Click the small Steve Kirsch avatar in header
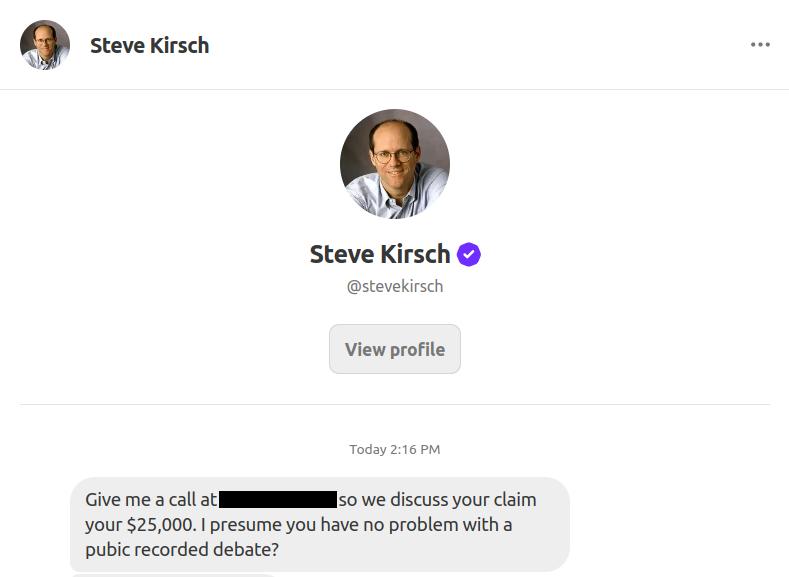This screenshot has height=577, width=789. [45, 45]
